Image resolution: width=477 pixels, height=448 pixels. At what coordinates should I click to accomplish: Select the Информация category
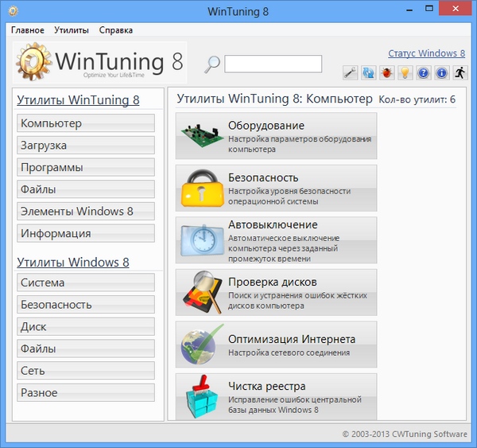point(86,233)
